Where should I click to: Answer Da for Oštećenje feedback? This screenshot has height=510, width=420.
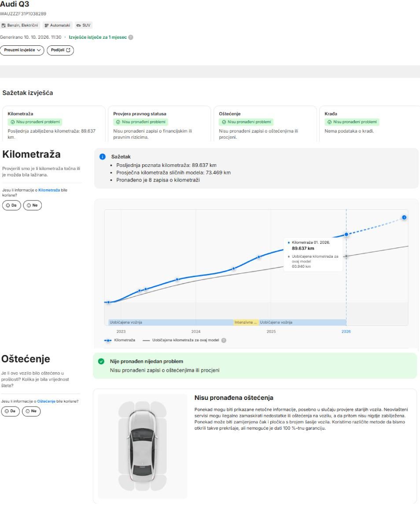click(11, 411)
